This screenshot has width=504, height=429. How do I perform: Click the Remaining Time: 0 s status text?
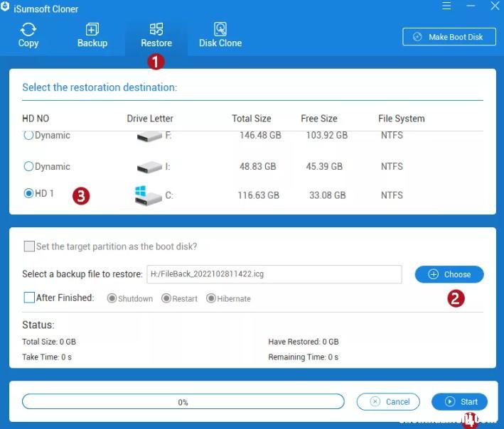[304, 357]
